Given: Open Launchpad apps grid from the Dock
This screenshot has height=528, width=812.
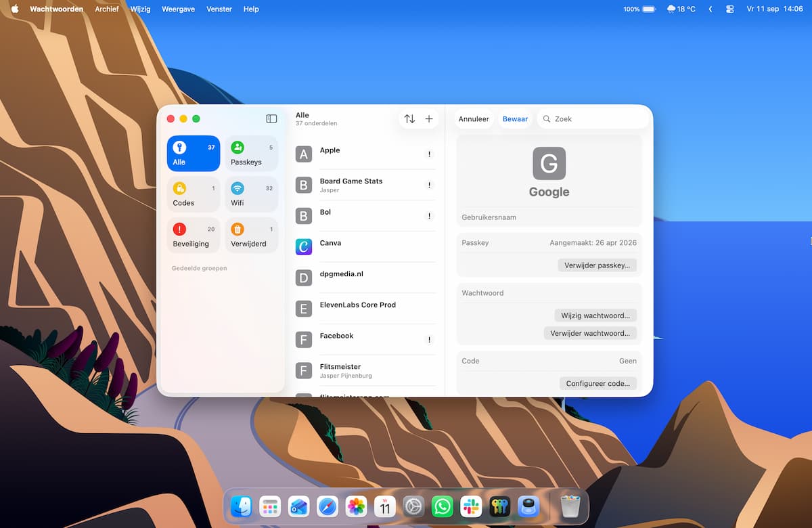Looking at the screenshot, I should coord(270,506).
